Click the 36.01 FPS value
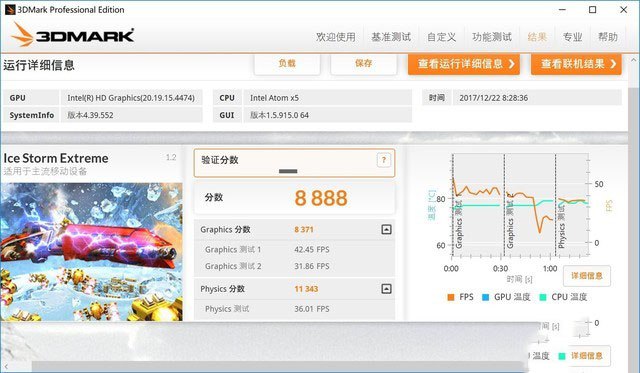This screenshot has width=640, height=373. (311, 309)
